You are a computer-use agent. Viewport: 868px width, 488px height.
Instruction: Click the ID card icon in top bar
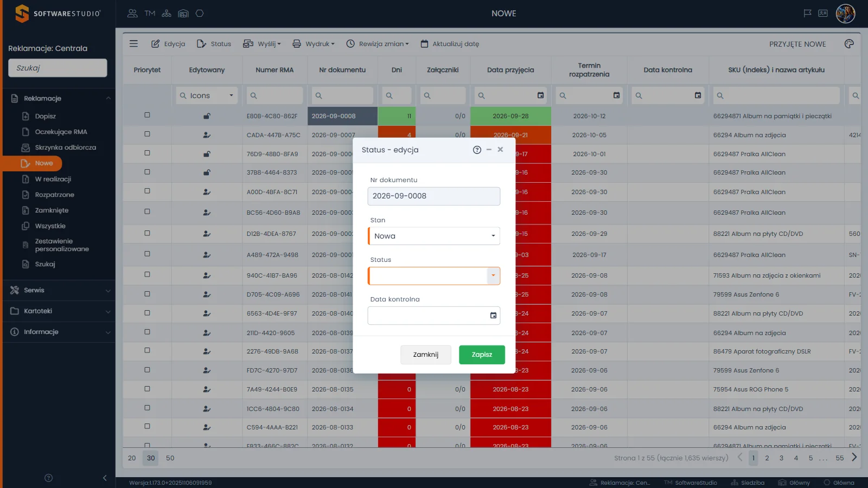(x=823, y=13)
